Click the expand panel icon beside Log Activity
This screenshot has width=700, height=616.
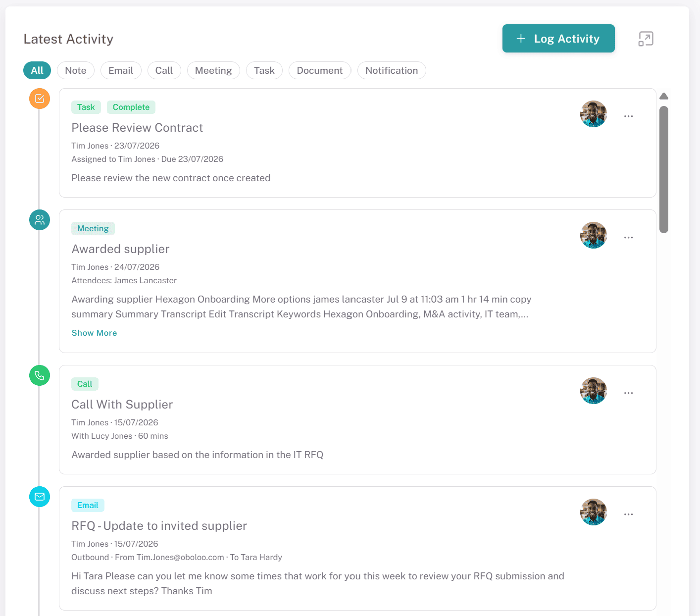pyautogui.click(x=646, y=39)
